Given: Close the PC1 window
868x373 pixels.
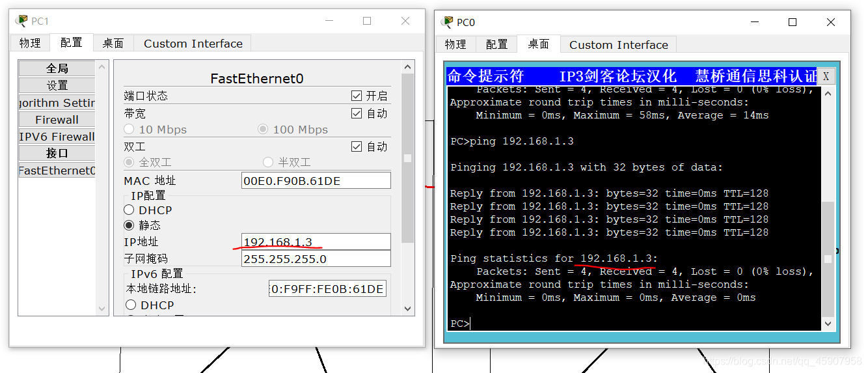Looking at the screenshot, I should (x=405, y=21).
